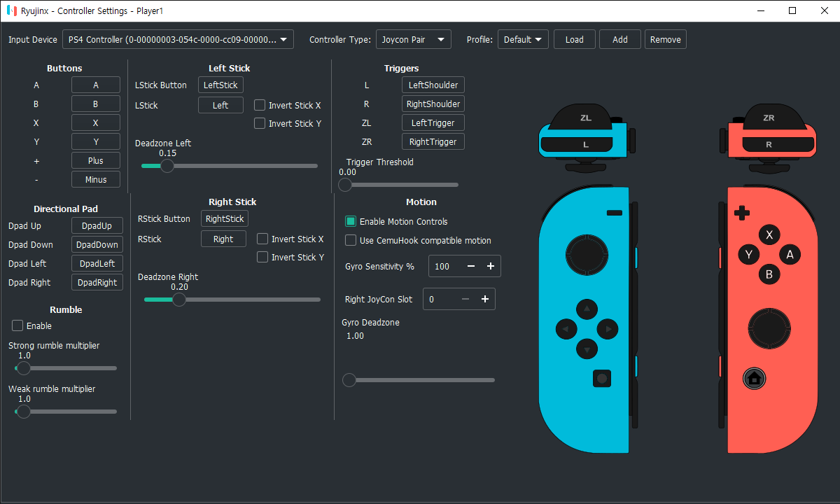
Task: Click the D-pad up arrow on the blue Joy-Con
Action: pyautogui.click(x=587, y=309)
